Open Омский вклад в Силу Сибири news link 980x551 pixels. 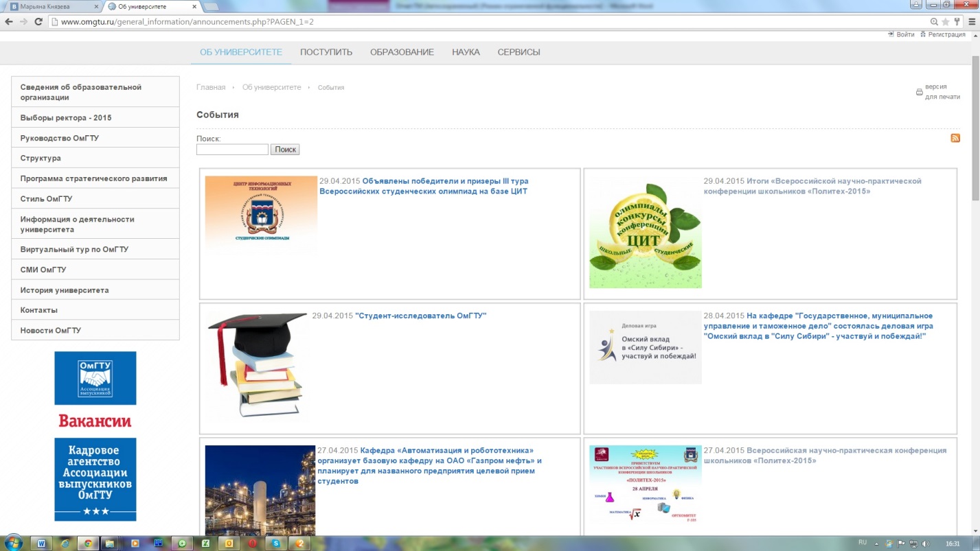point(819,326)
